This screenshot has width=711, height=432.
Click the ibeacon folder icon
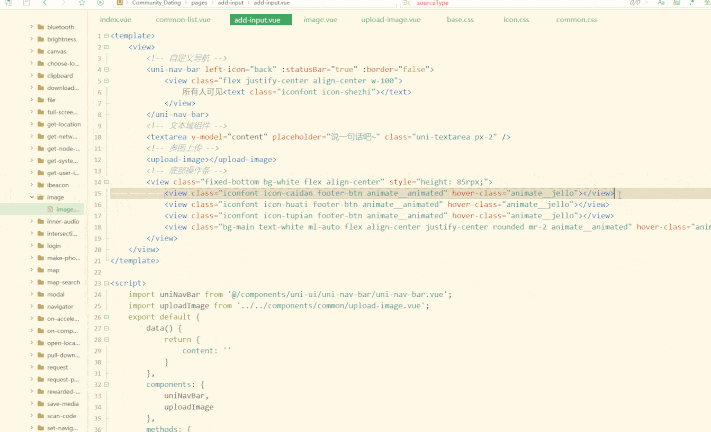41,185
